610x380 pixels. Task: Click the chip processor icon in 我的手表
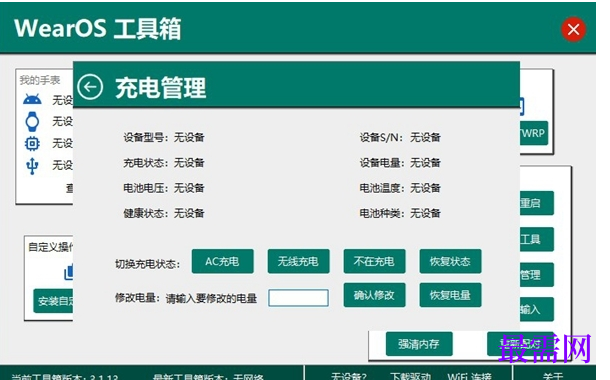32,144
